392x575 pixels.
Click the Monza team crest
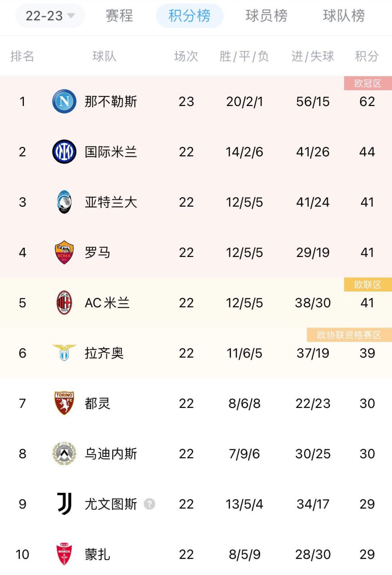(64, 554)
